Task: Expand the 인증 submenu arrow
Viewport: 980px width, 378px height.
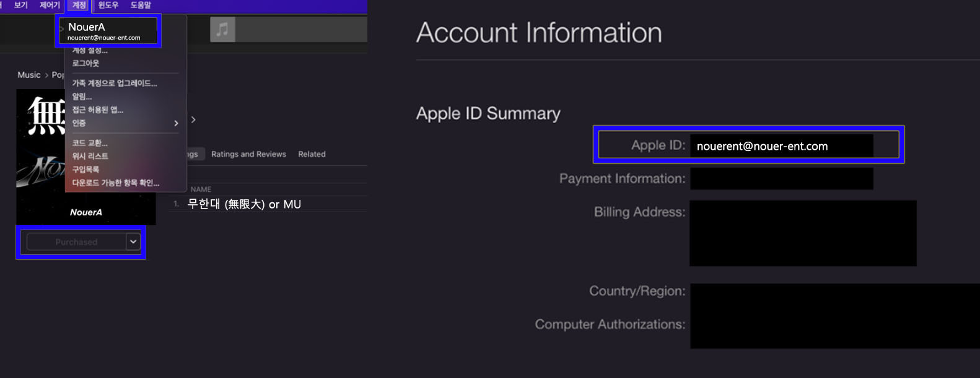Action: [176, 123]
